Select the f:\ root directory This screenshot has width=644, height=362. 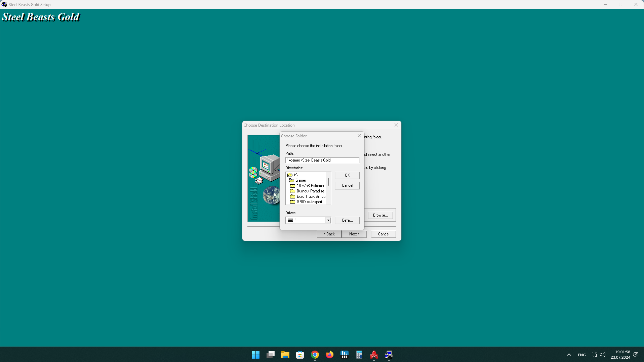click(296, 175)
